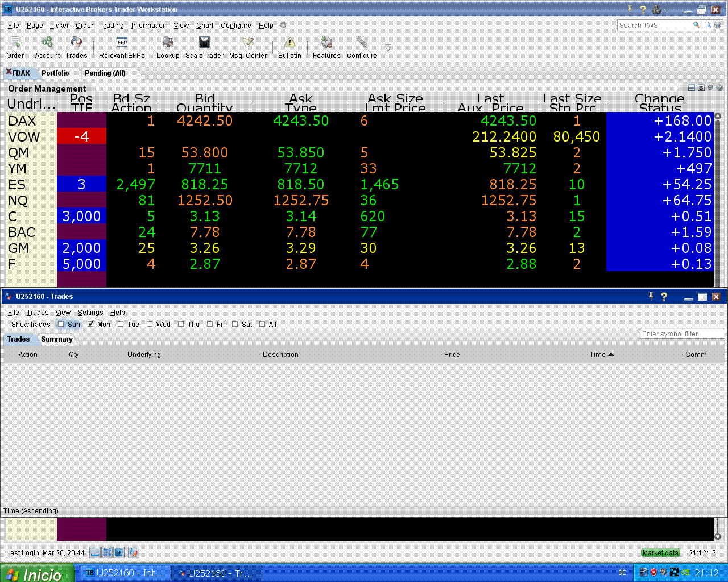Click the help question mark in TWS title bar
This screenshot has height=582, width=728.
(x=643, y=9)
